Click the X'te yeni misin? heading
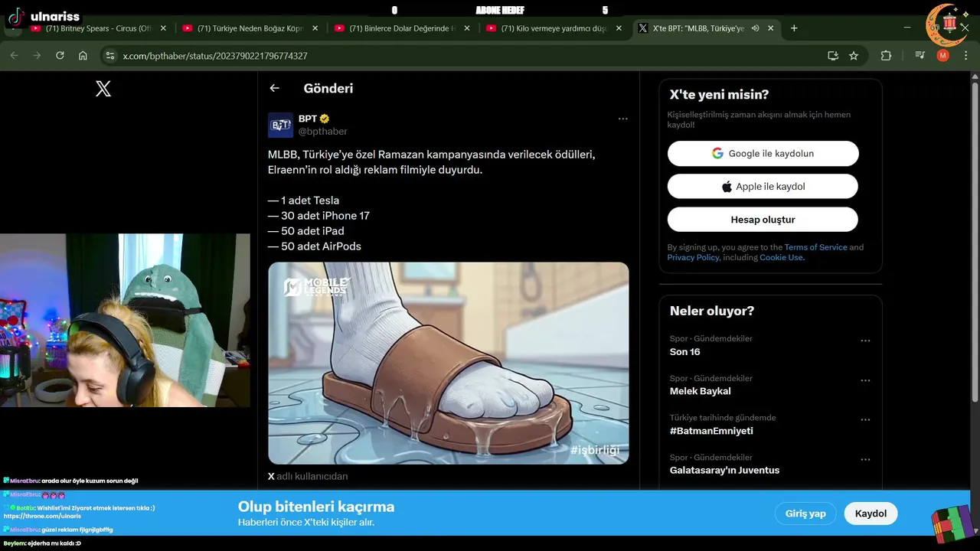The image size is (980, 551). 719,95
